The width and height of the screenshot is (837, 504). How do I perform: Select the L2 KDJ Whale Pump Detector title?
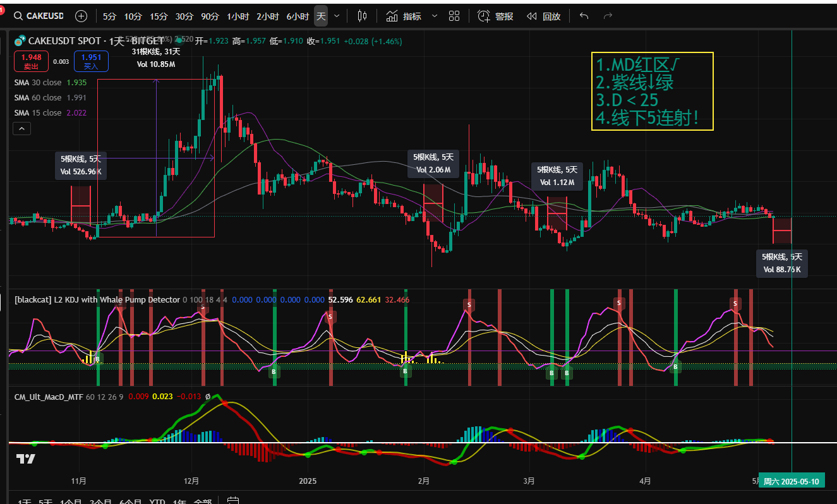click(97, 299)
